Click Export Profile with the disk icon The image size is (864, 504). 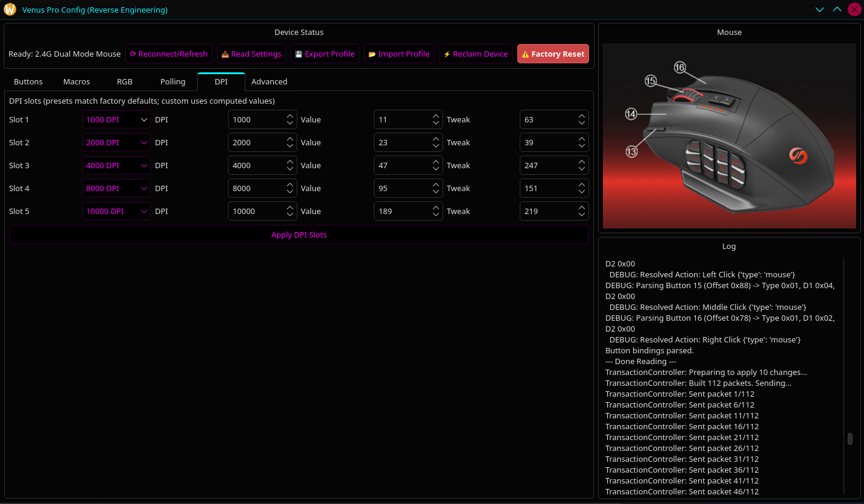tap(324, 54)
